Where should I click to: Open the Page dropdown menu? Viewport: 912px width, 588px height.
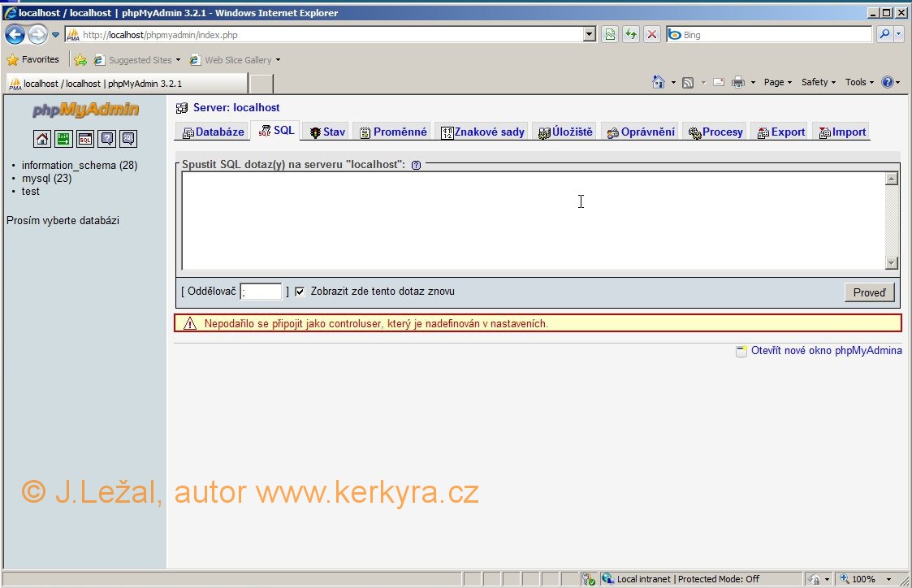click(x=777, y=82)
